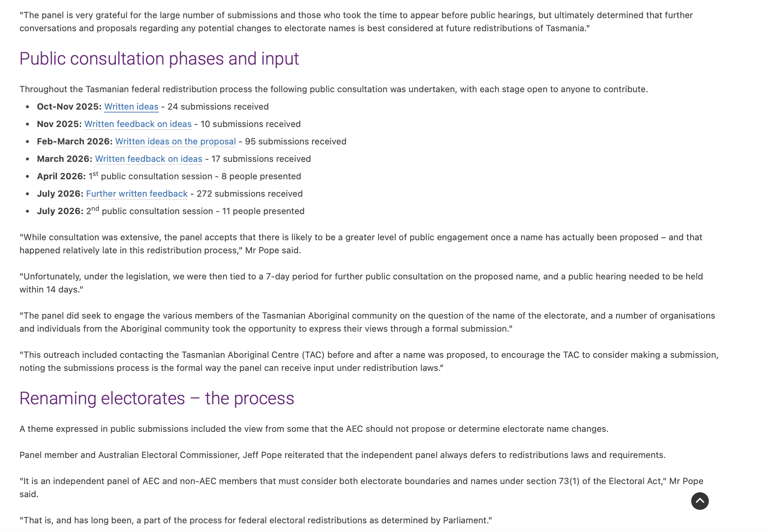Open March 2026 Written feedback on ideas link
This screenshot has height=532, width=769.
point(148,159)
